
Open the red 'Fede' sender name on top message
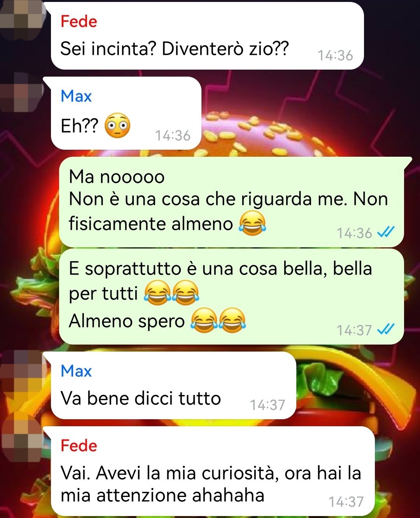pyautogui.click(x=79, y=21)
